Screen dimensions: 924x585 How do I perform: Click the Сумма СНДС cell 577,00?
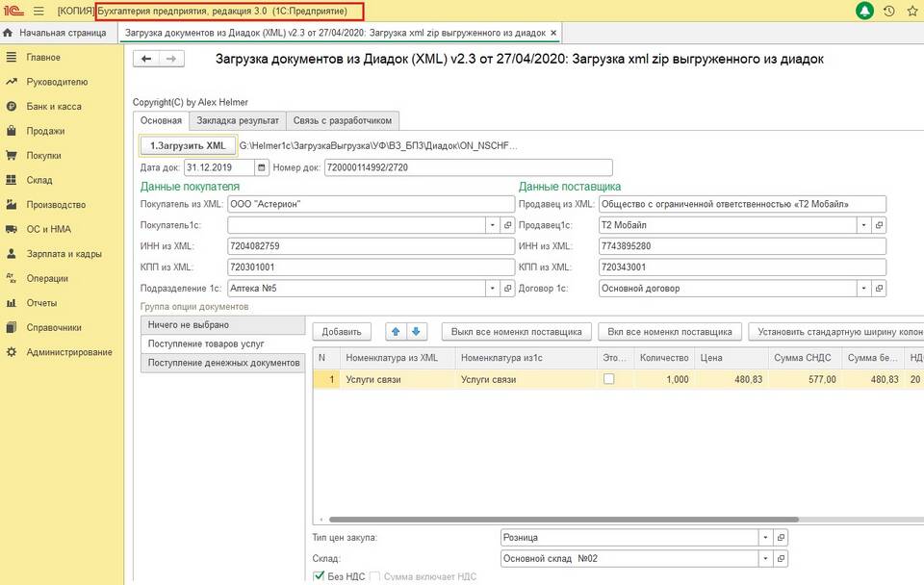point(805,379)
